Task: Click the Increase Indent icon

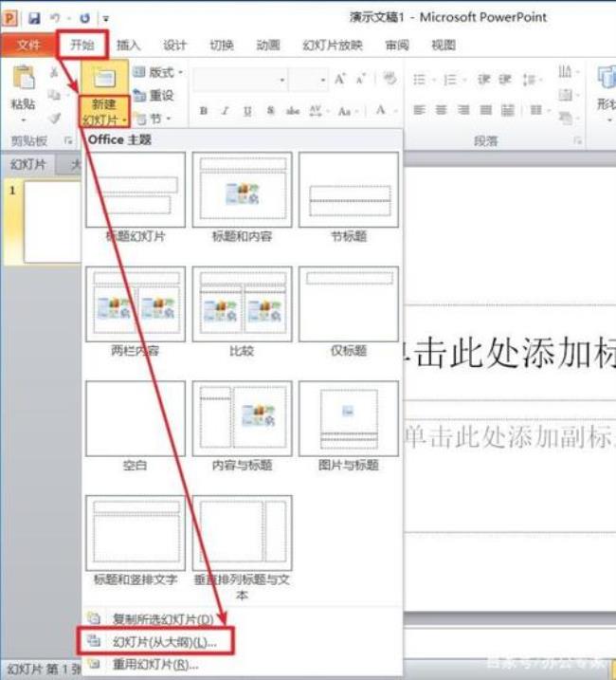Action: 505,80
